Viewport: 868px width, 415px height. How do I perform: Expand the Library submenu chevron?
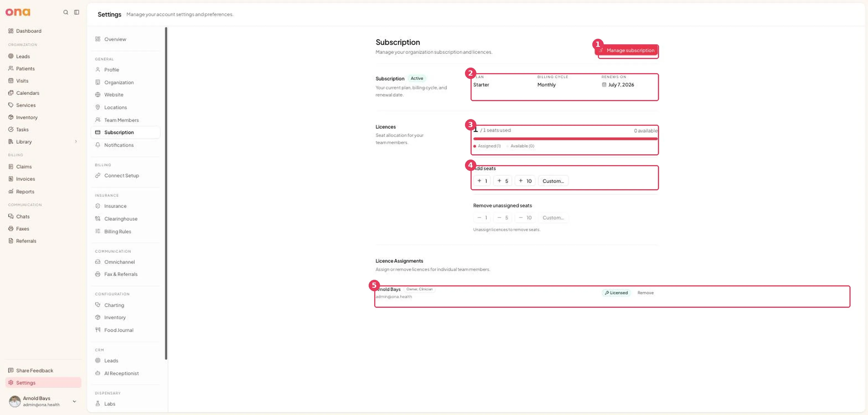(x=76, y=142)
